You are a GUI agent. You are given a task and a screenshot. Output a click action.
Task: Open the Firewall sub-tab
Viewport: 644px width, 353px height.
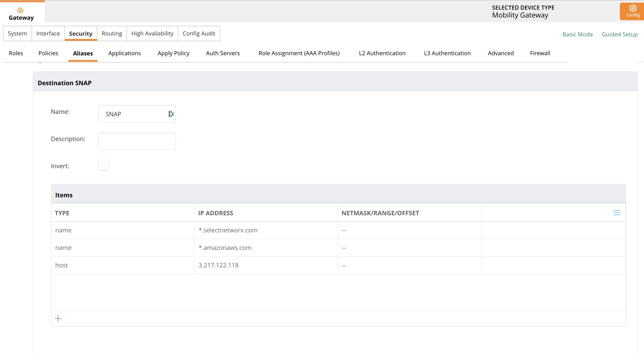(x=540, y=53)
